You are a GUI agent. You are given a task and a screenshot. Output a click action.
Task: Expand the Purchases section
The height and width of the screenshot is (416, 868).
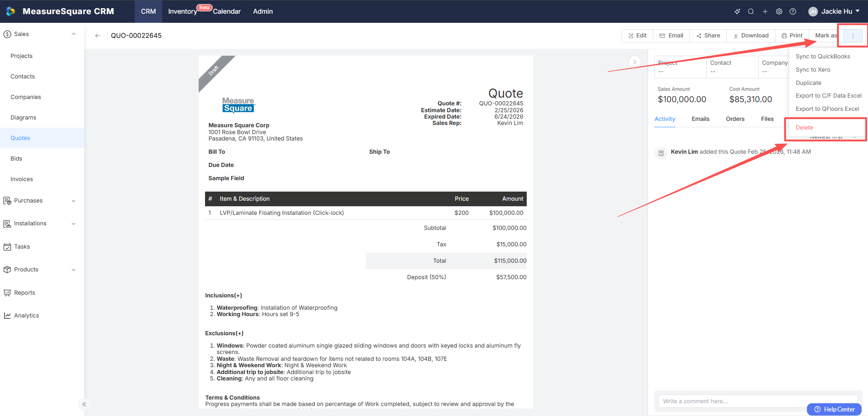pyautogui.click(x=73, y=201)
